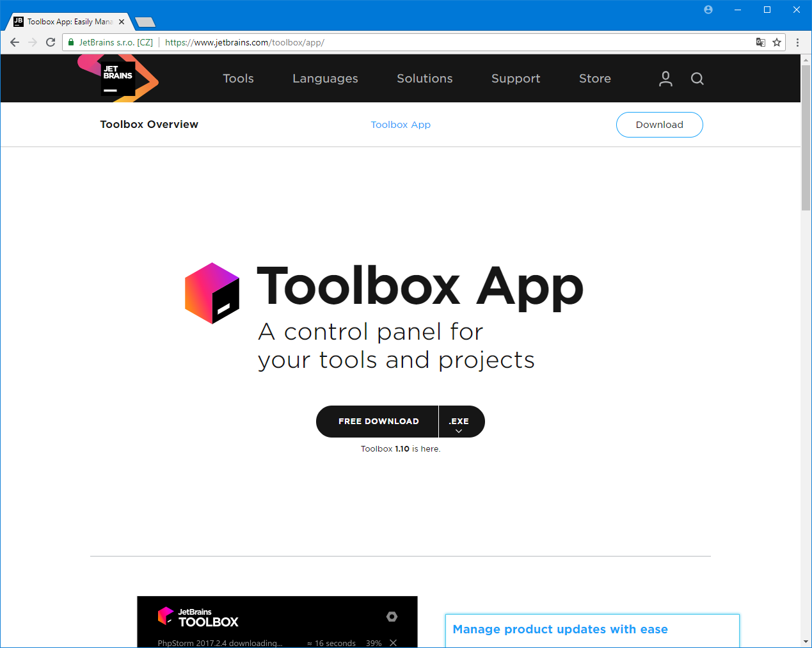
Task: Maximize the Chrome window
Action: pyautogui.click(x=767, y=10)
